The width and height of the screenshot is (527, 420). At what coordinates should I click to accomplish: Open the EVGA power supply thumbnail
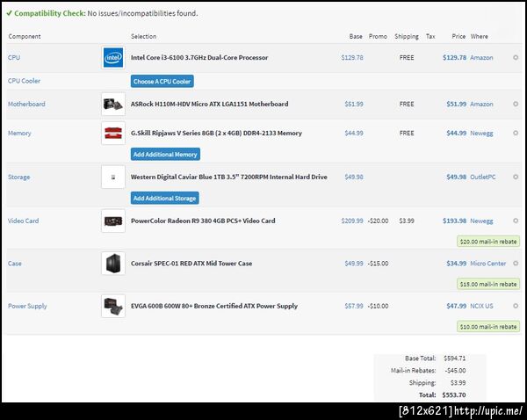(113, 306)
